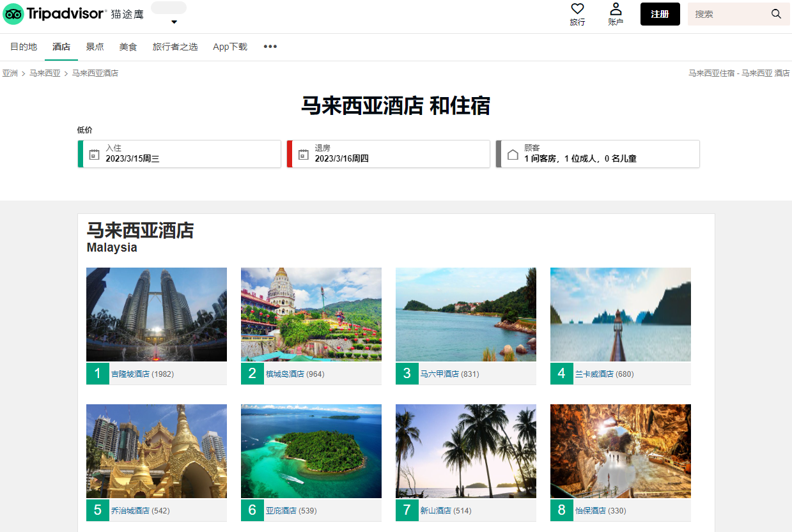
Task: Open the 旅行者之选 tab
Action: (175, 47)
